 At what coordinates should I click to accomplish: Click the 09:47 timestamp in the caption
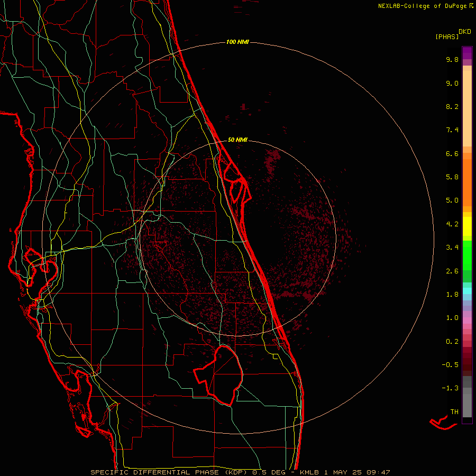378,472
